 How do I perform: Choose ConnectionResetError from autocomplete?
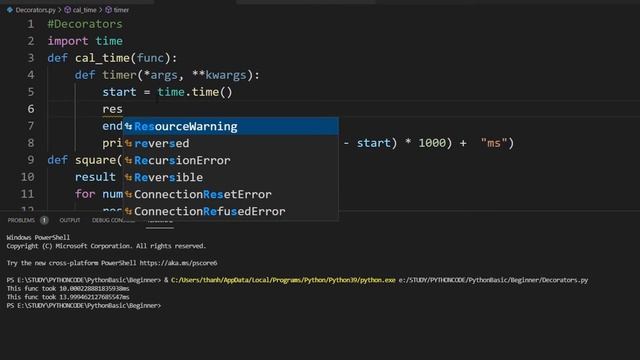click(x=231, y=194)
